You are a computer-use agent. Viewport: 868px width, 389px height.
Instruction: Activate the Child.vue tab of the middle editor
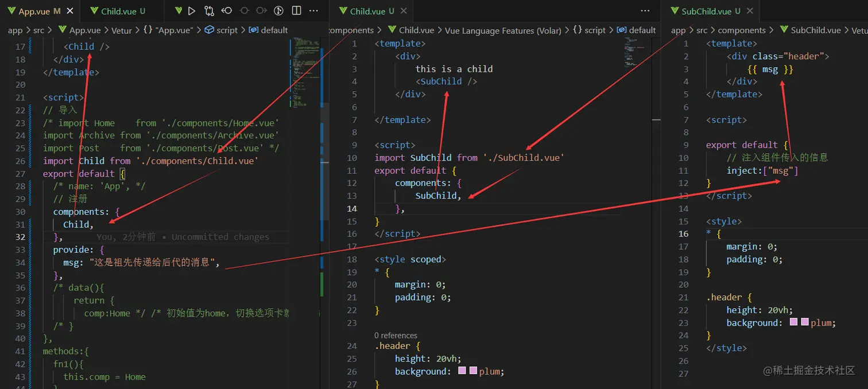pyautogui.click(x=373, y=11)
